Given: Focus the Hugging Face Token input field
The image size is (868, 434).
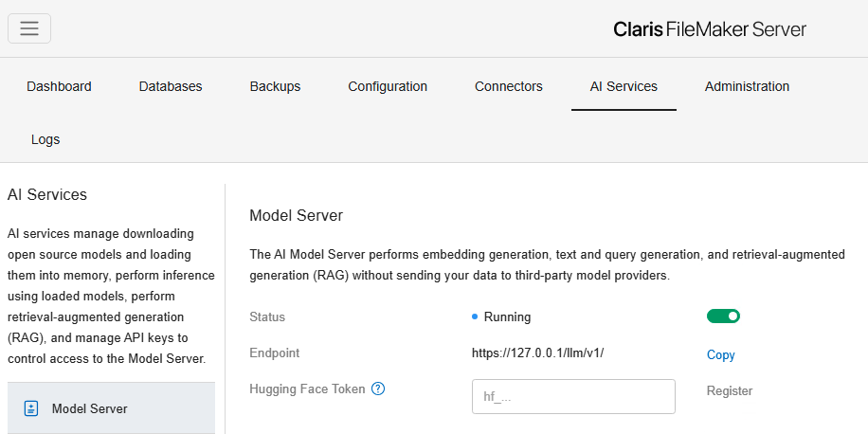Looking at the screenshot, I should [573, 397].
